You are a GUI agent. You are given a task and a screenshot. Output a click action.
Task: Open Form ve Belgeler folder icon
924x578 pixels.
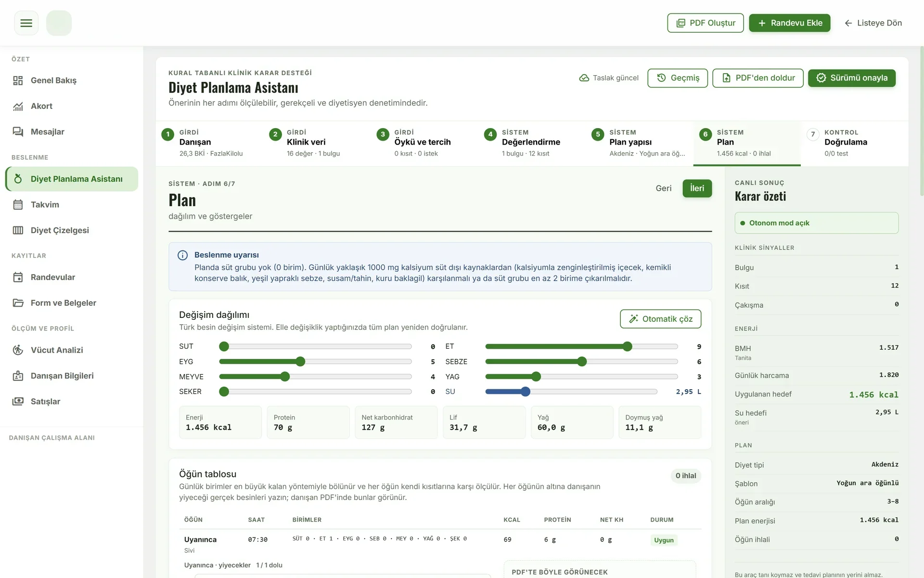[18, 303]
